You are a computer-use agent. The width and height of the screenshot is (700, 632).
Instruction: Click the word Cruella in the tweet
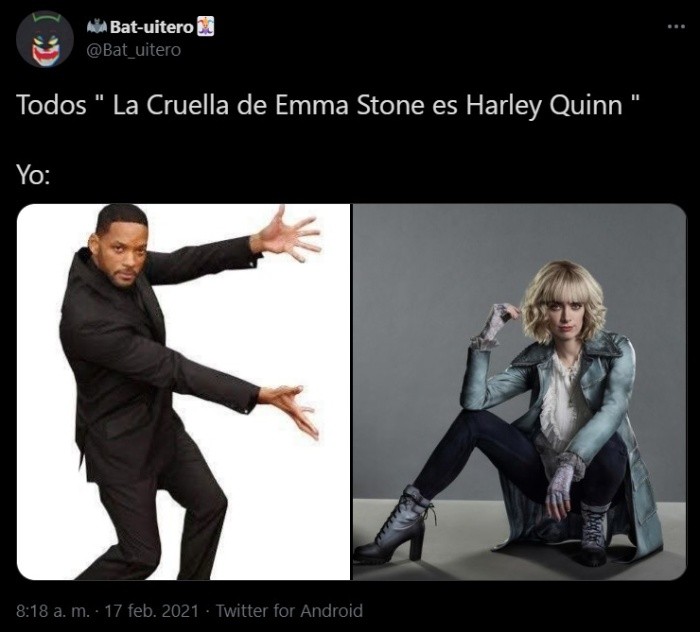(188, 105)
